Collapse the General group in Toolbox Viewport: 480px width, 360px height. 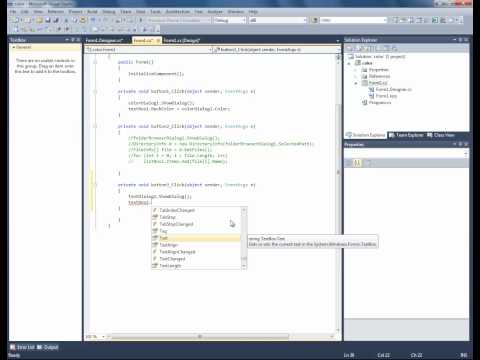click(14, 47)
